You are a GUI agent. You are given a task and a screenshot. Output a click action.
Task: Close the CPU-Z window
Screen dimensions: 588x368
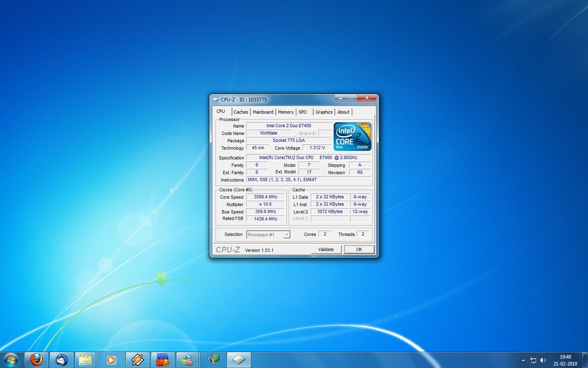[366, 98]
